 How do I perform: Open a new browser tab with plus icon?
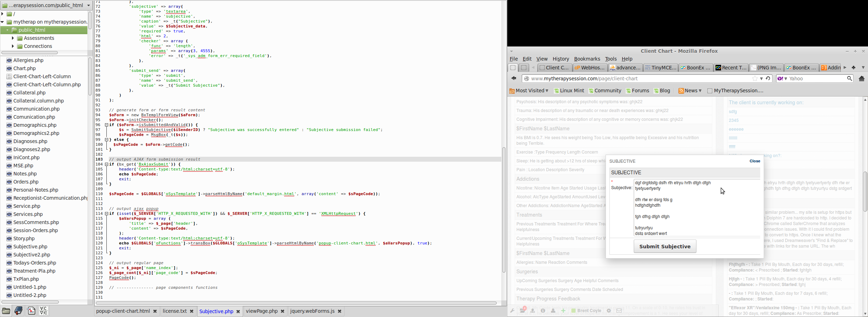pyautogui.click(x=853, y=68)
